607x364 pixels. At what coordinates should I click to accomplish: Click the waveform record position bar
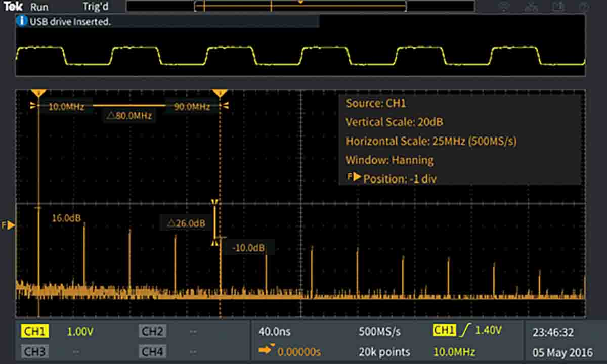[x=300, y=6]
